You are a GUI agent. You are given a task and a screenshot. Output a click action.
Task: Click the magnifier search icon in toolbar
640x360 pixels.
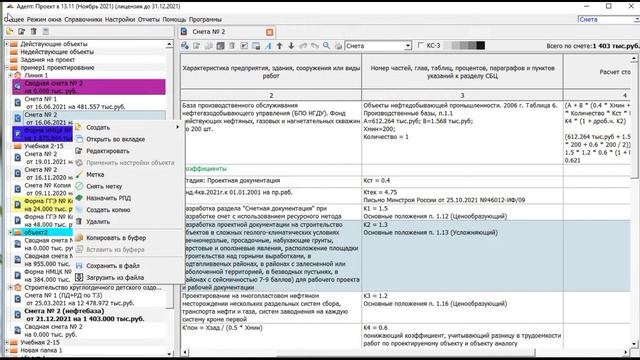(327, 46)
